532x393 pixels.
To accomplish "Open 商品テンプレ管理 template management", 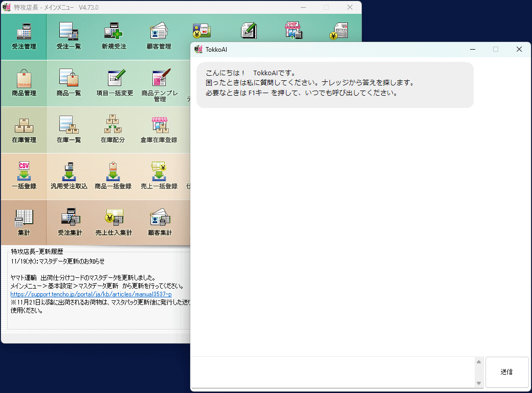I will click(160, 83).
